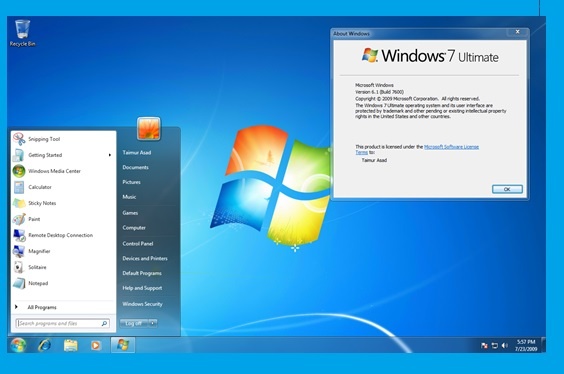This screenshot has height=374, width=564.
Task: Open the Recycle Bin desktop icon
Action: click(22, 33)
